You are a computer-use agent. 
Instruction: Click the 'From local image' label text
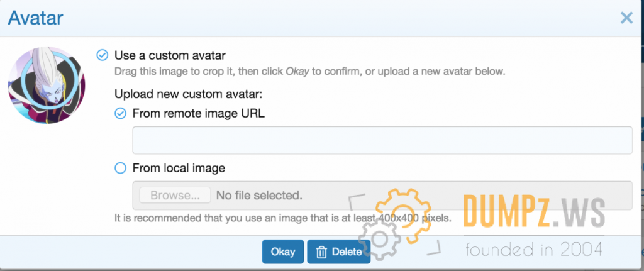[x=179, y=168]
